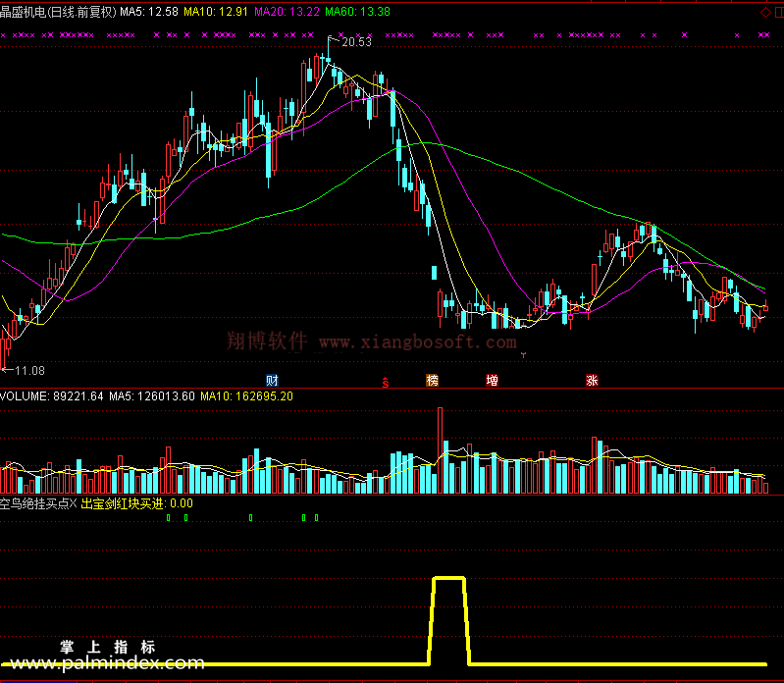Screen dimensions: 784x683
Task: Click the blue 财 finance info icon
Action: pyautogui.click(x=272, y=381)
